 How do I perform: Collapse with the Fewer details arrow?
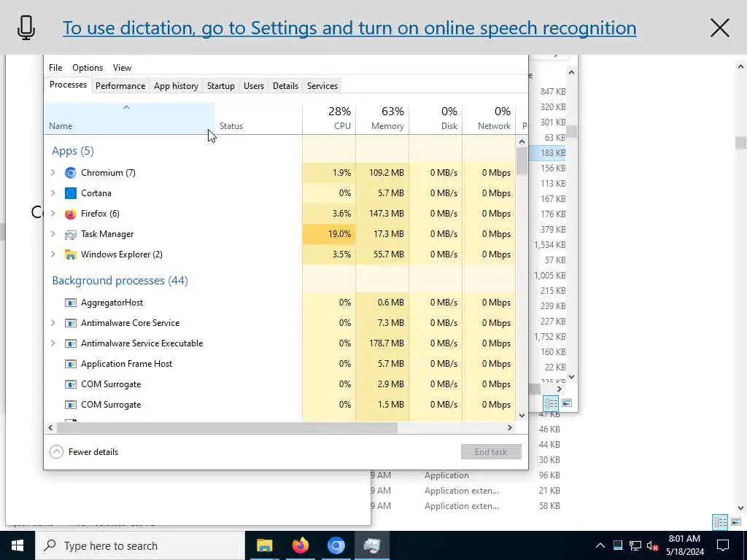click(57, 452)
